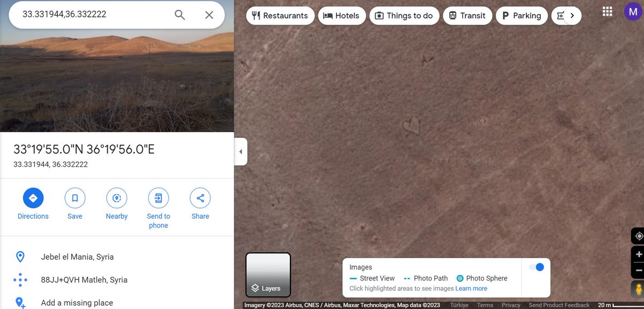644x309 pixels.
Task: Select the Transit category chip
Action: click(x=467, y=16)
